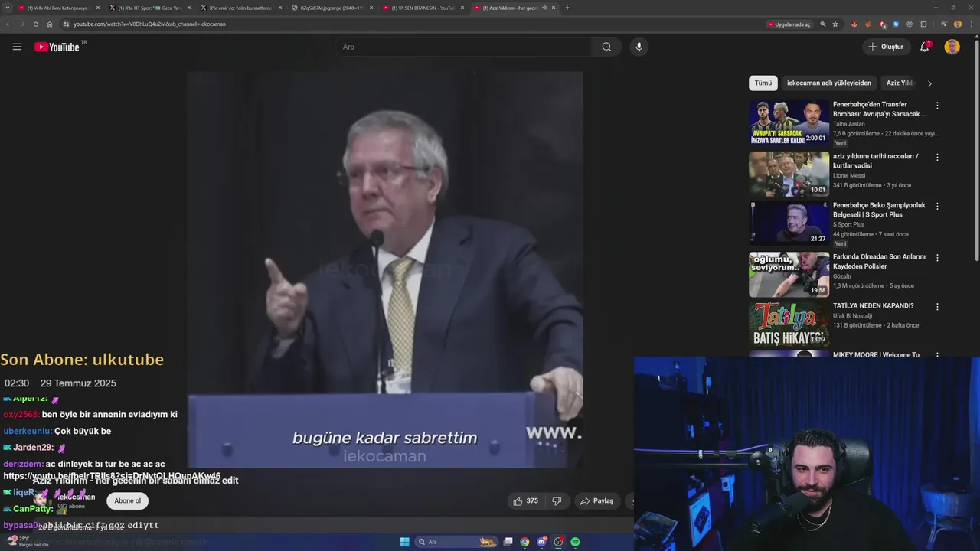Open Chrome from the taskbar
This screenshot has width=980, height=551.
coord(524,542)
